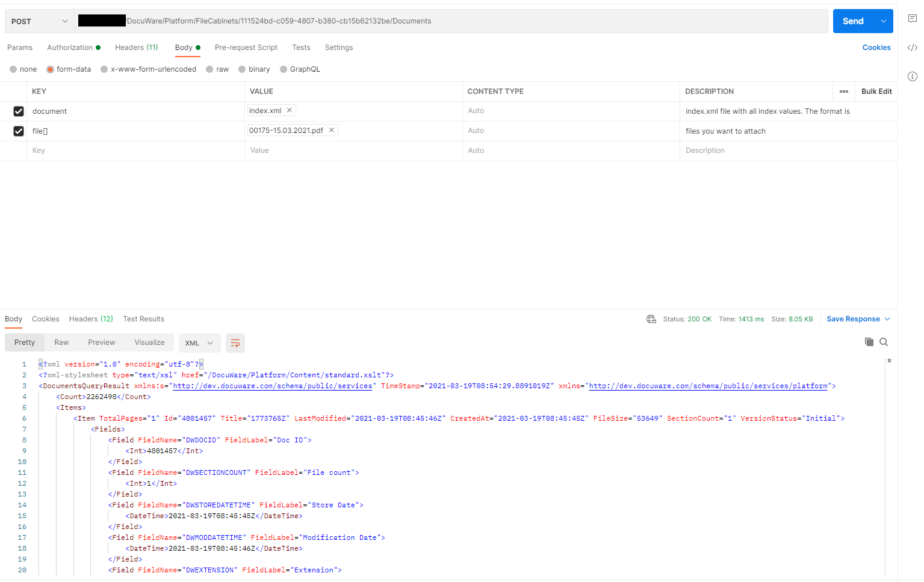Click the Bulk Edit button
924x582 pixels.
point(876,91)
